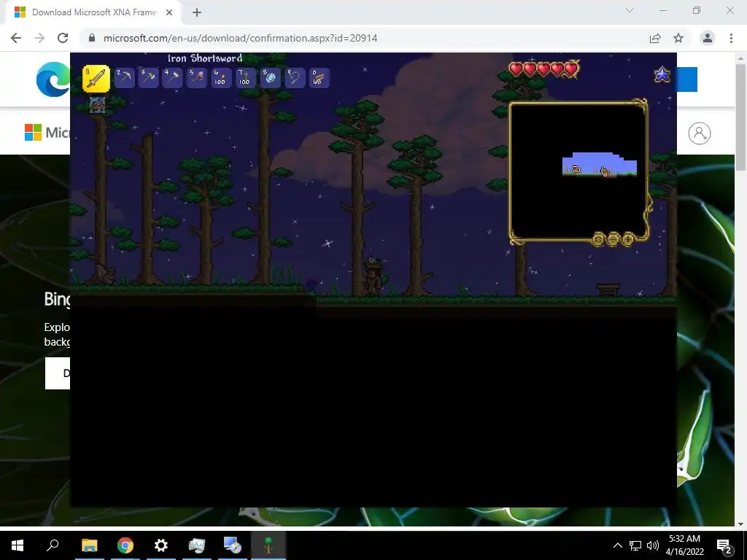Open Settings from the taskbar

(161, 545)
